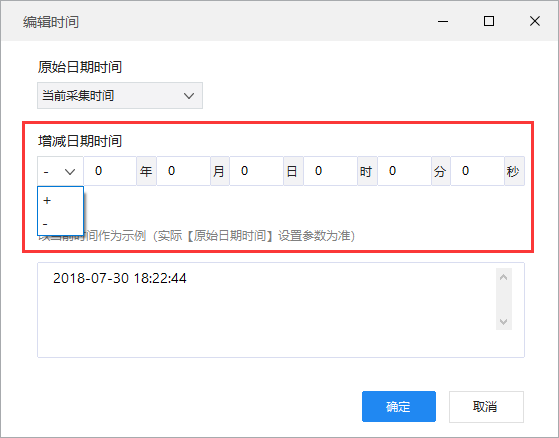Click the 取消 cancel button
559x438 pixels.
click(486, 407)
